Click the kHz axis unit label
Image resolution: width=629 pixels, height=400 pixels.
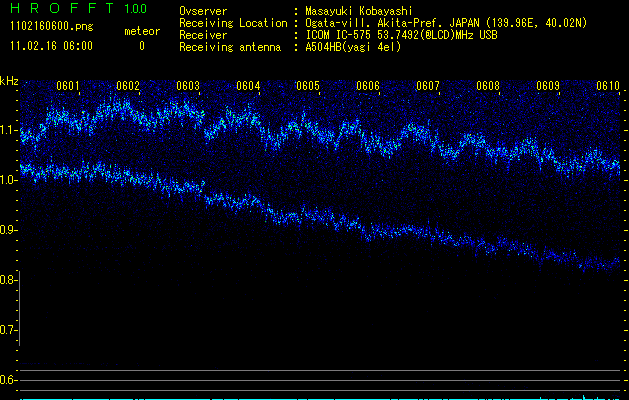click(x=9, y=80)
